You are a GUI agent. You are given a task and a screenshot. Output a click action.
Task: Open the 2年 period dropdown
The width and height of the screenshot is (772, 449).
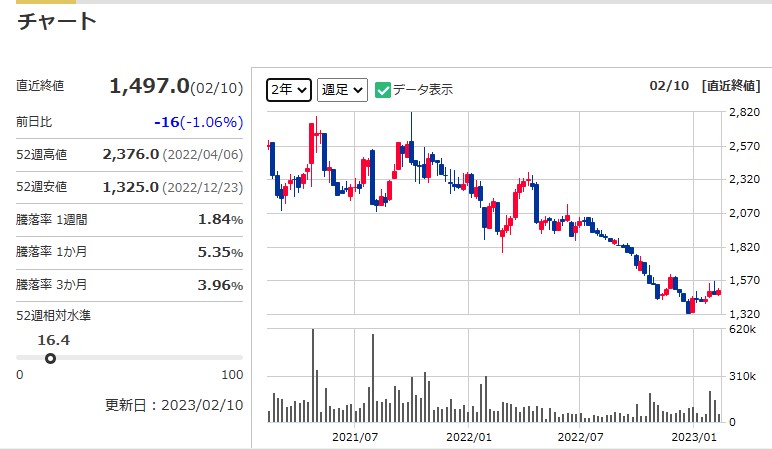(x=289, y=90)
